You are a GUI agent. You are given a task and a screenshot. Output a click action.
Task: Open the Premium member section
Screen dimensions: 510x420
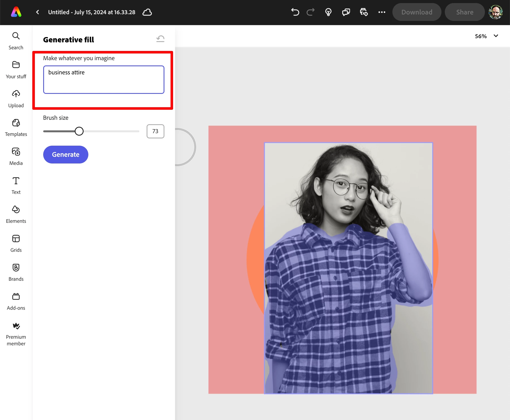[x=16, y=334]
